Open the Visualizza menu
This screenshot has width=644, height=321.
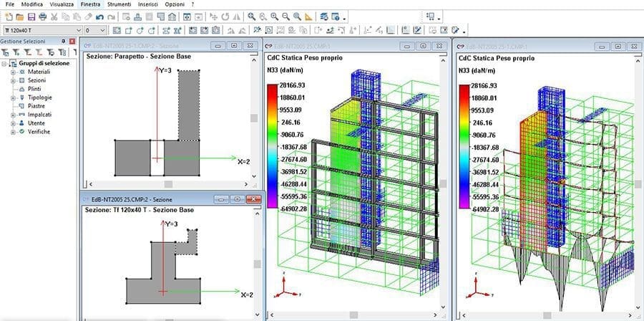pyautogui.click(x=62, y=4)
